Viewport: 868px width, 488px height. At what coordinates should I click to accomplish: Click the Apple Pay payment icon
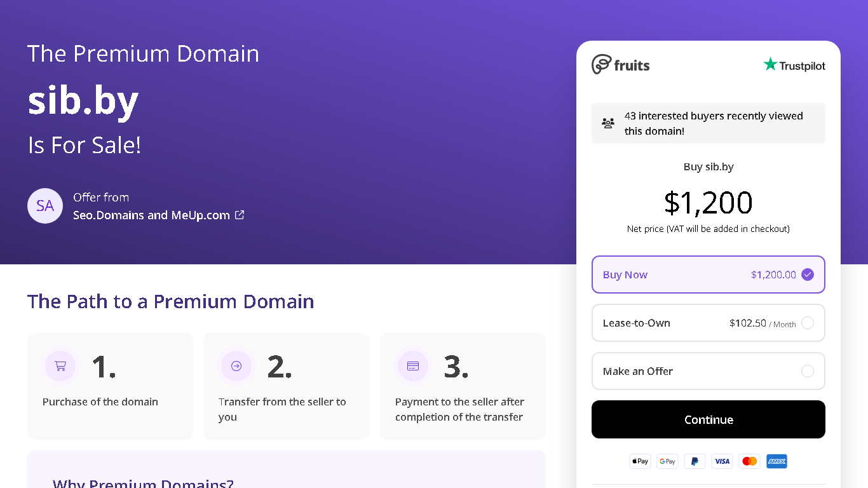(640, 461)
